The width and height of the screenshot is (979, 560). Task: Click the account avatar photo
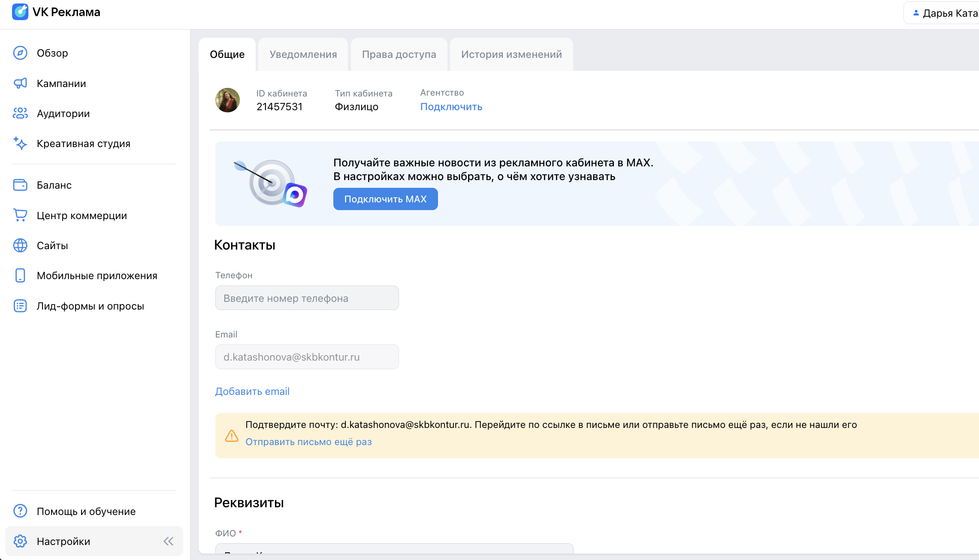click(227, 100)
